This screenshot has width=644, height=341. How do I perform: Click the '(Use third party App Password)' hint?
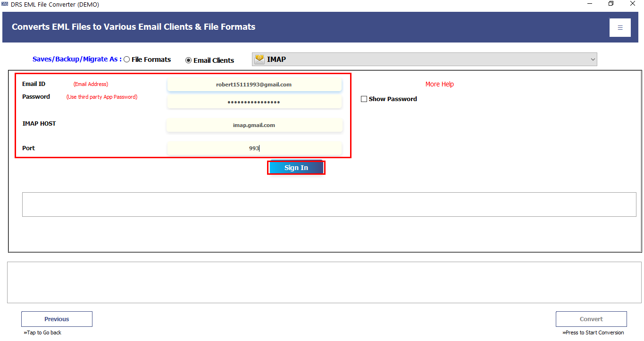pos(102,97)
